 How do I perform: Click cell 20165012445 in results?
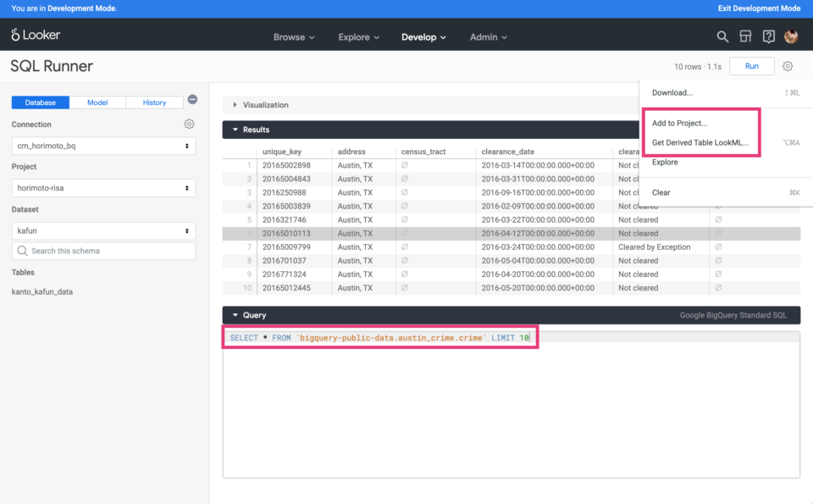click(286, 288)
